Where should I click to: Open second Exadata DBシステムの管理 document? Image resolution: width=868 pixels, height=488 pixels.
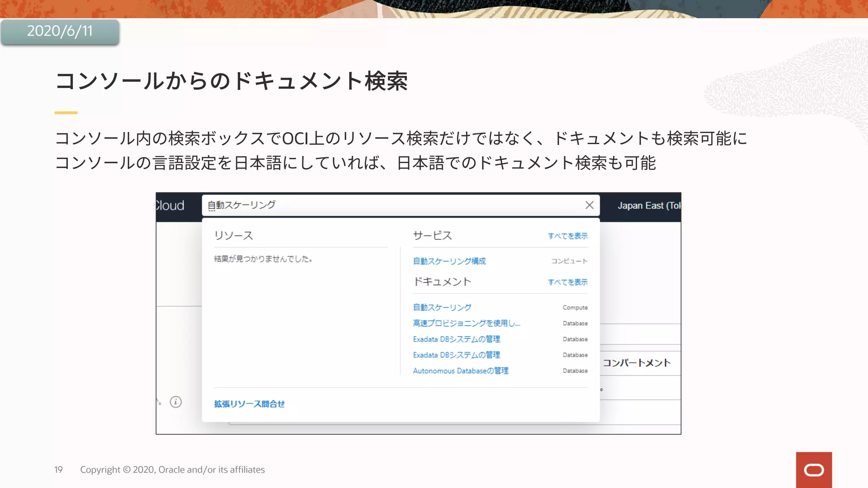click(x=456, y=355)
